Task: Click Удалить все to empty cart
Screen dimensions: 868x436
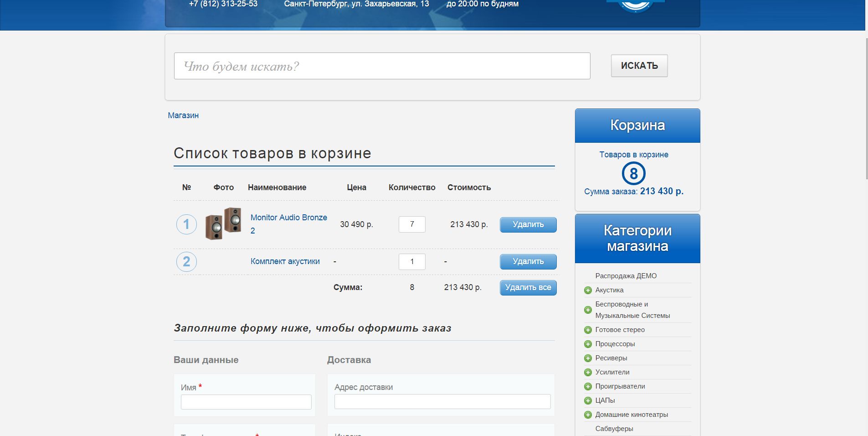Action: tap(528, 288)
